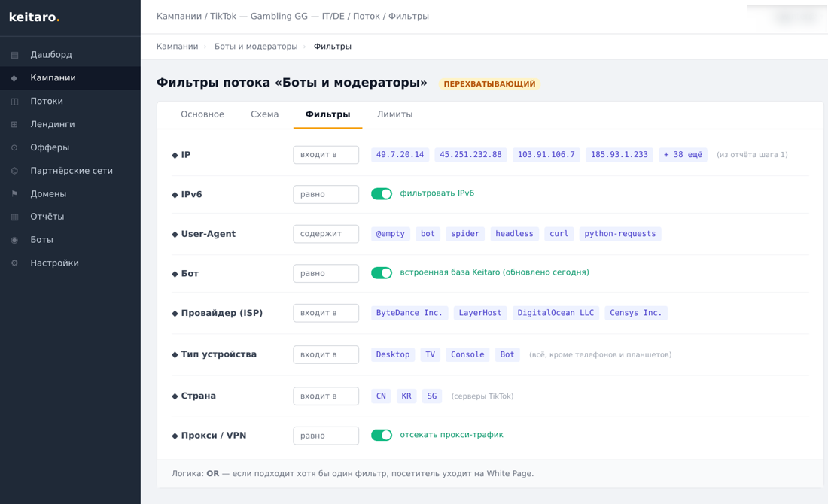The width and height of the screenshot is (828, 504).
Task: Open the Схема tab
Action: point(264,114)
